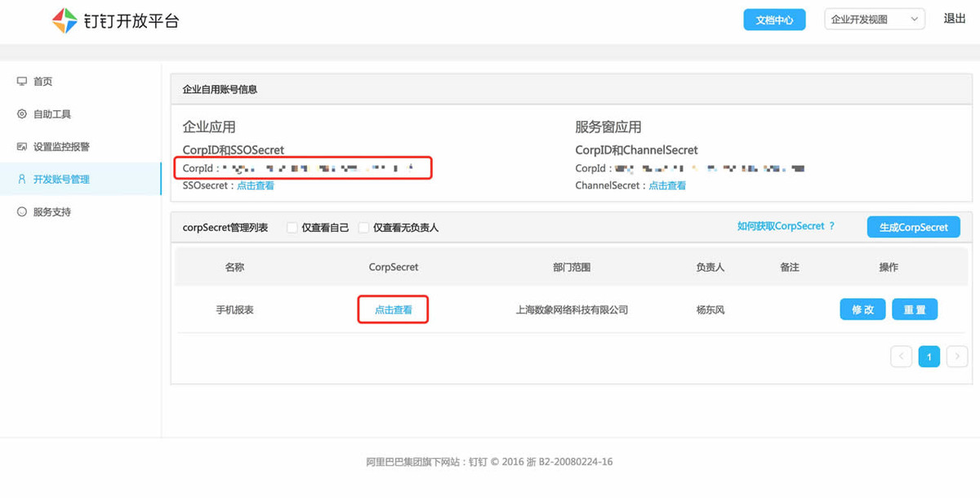This screenshot has height=498, width=980.
Task: Click 重置 for the 手机报表 row
Action: coord(915,309)
